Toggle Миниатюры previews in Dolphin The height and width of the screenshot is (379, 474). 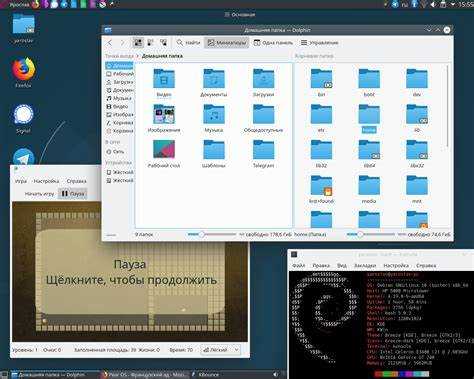(x=227, y=43)
